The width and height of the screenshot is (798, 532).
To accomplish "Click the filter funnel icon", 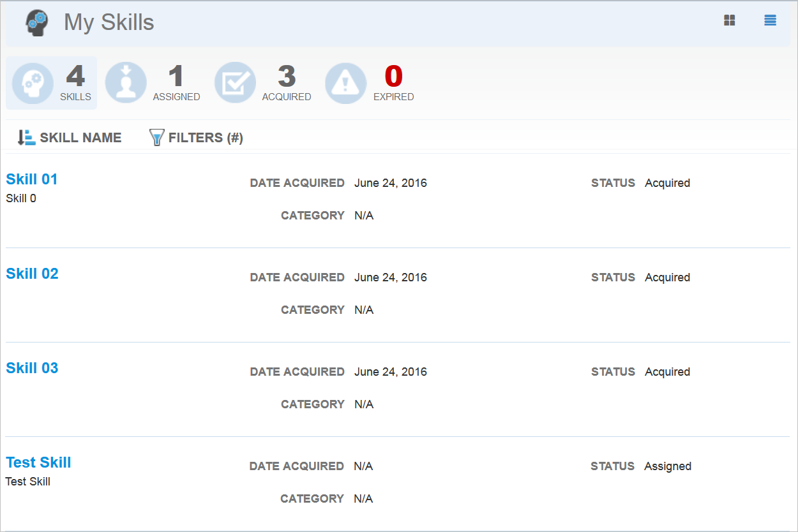I will [156, 138].
